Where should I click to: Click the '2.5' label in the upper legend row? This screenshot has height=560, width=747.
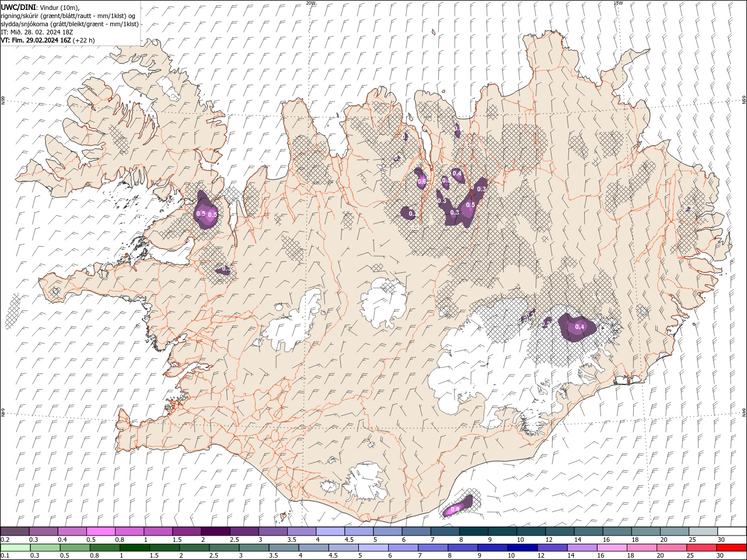point(235,540)
